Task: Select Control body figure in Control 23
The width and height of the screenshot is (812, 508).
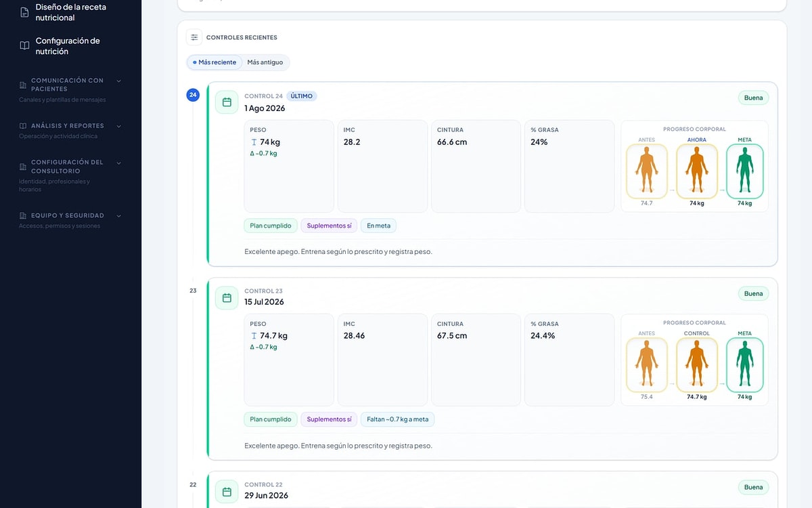Action: click(696, 365)
